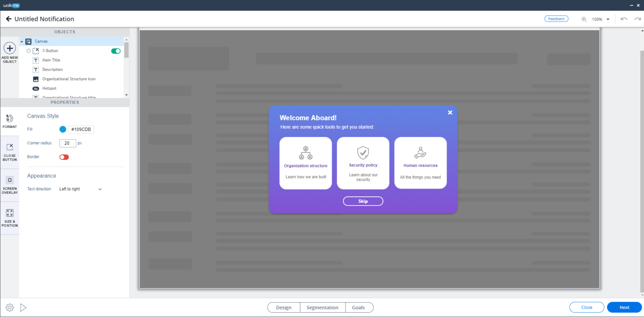Click the Next button
644x317 pixels.
[x=623, y=307]
